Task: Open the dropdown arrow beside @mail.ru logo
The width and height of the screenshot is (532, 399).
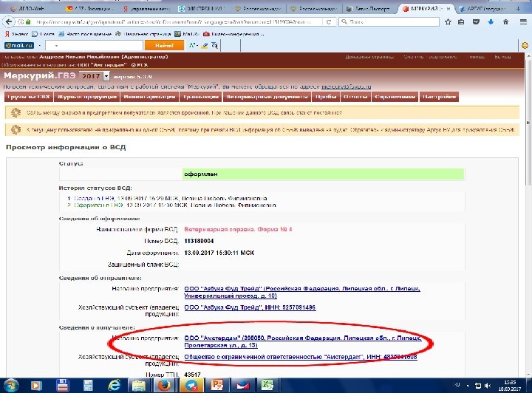Action: click(39, 45)
